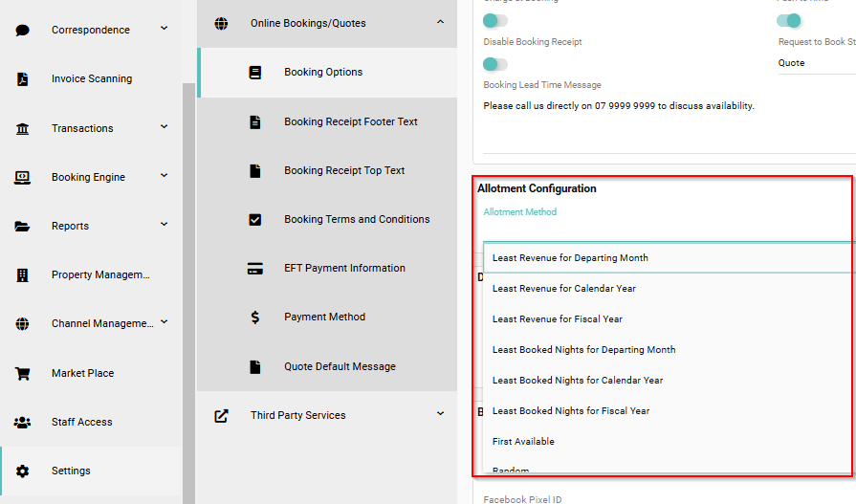
Task: Toggle the switch above Disable Booking Receipt label
Action: (494, 20)
